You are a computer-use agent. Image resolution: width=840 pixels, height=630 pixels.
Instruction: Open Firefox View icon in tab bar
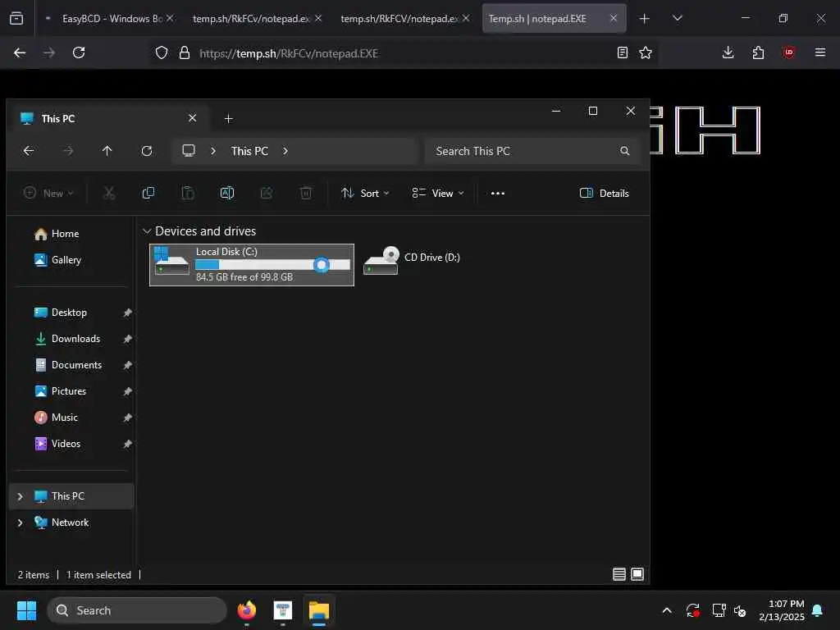(16, 18)
